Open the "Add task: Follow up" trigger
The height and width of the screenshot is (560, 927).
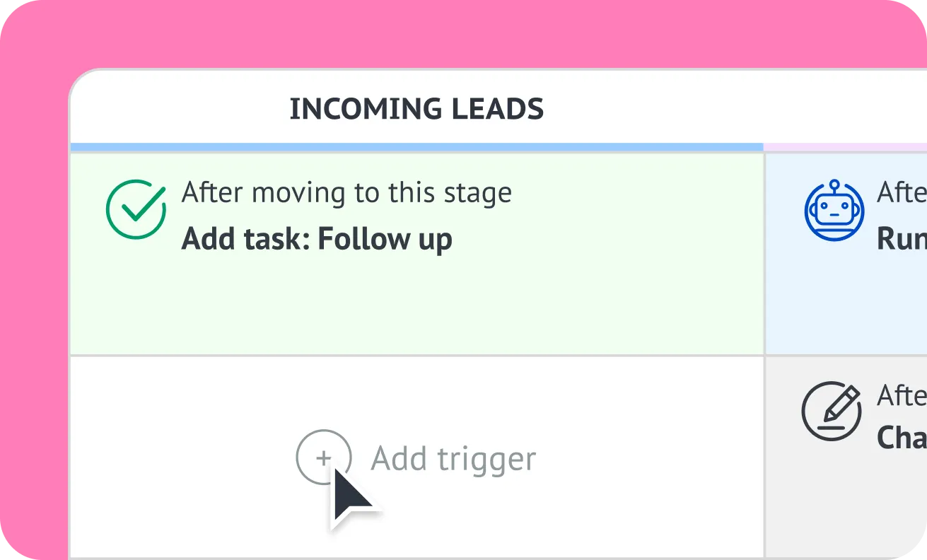pyautogui.click(x=317, y=240)
